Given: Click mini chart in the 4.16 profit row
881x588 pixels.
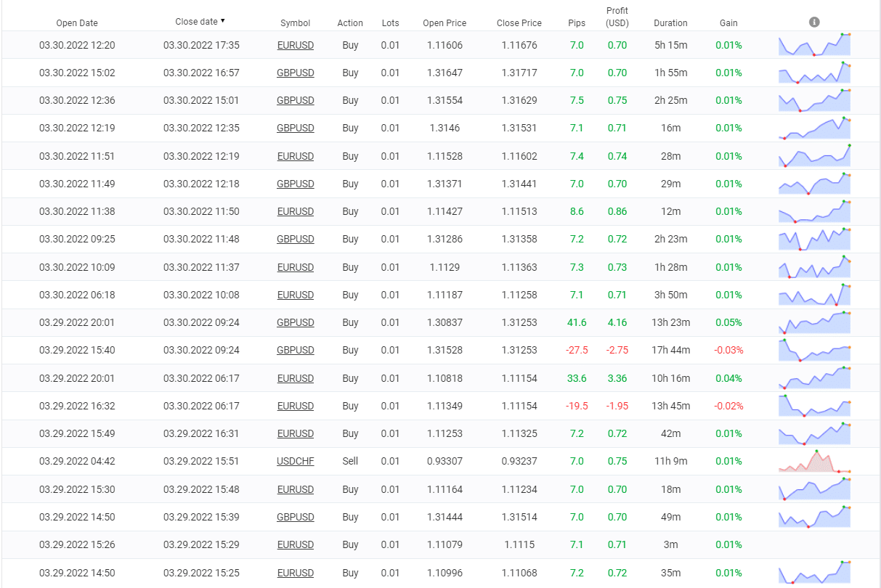Looking at the screenshot, I should (814, 322).
